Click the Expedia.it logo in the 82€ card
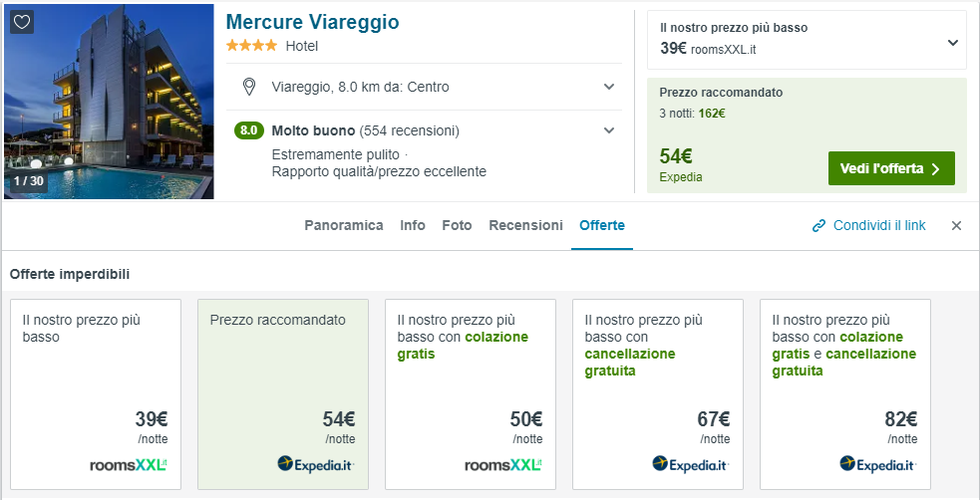This screenshot has width=980, height=500. 877,464
